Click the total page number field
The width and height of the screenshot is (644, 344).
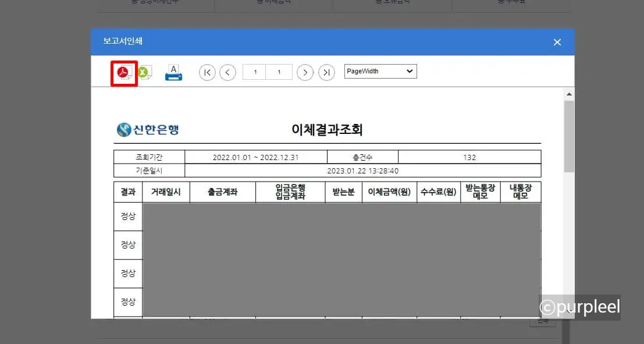279,71
